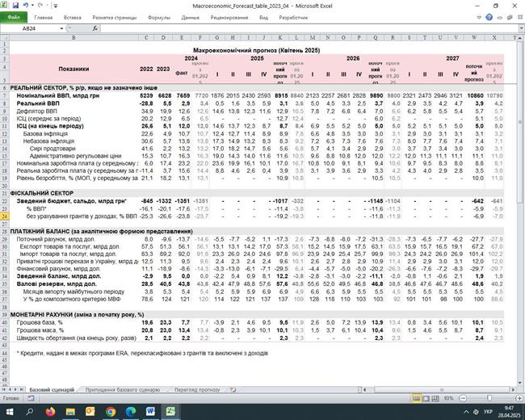This screenshot has width=525, height=420.
Task: Click the title cell Макроекономічний прогноз (Квітень 2025)
Action: click(257, 50)
